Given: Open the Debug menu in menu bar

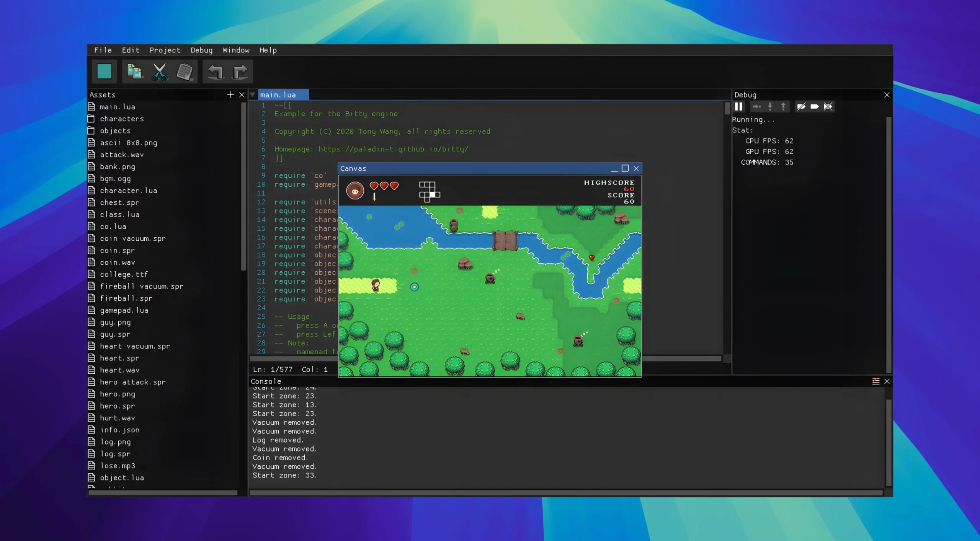Looking at the screenshot, I should coord(201,50).
